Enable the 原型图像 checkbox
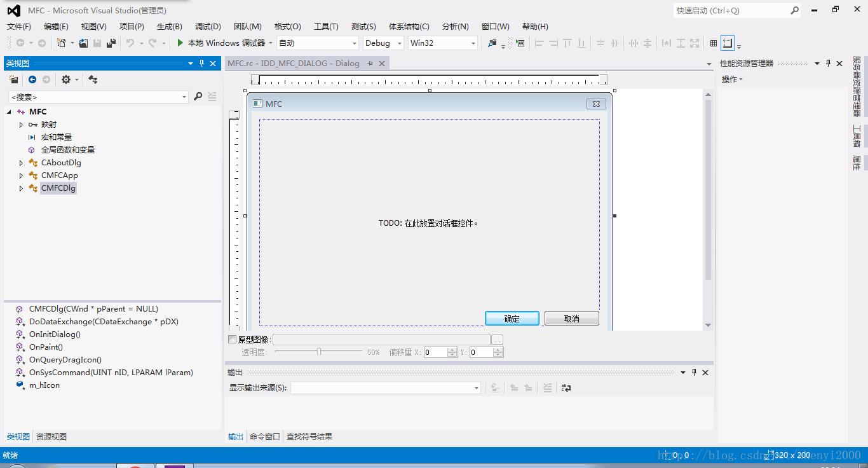 (x=232, y=339)
